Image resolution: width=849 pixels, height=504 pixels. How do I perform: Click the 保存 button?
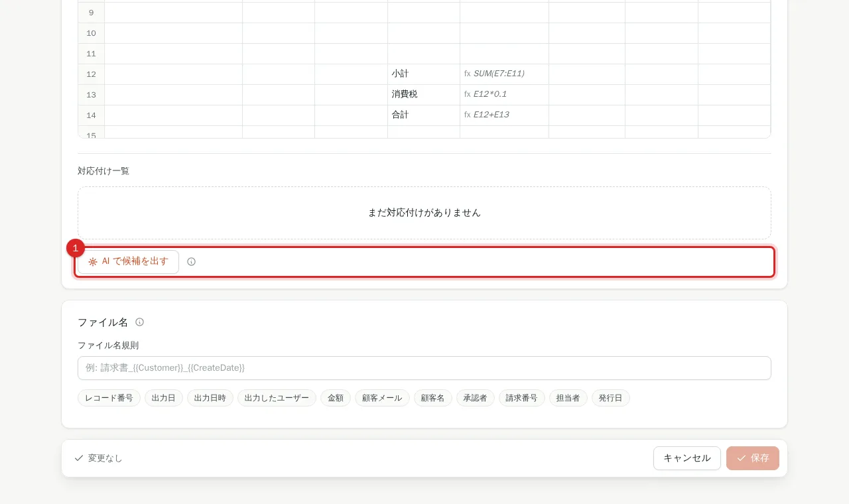pyautogui.click(x=753, y=458)
